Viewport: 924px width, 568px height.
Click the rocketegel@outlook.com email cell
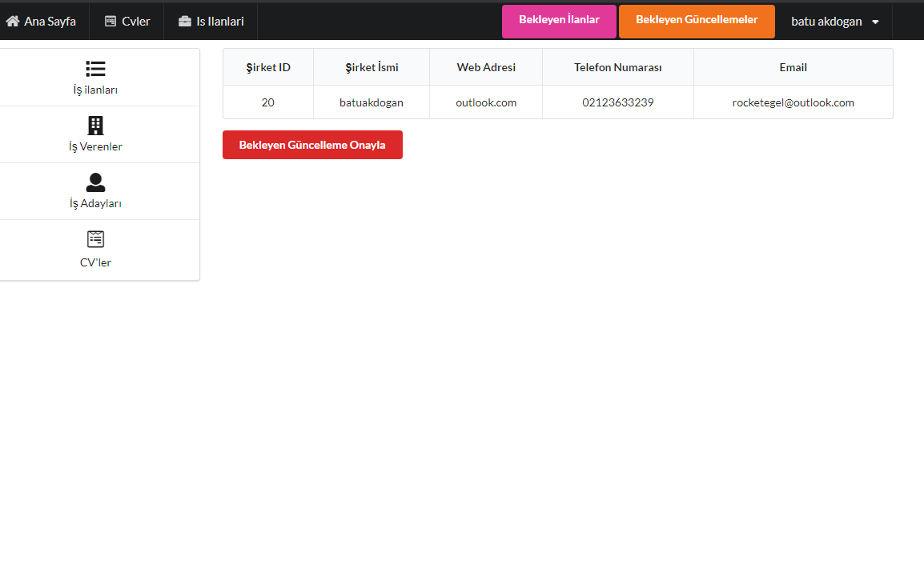[x=793, y=102]
